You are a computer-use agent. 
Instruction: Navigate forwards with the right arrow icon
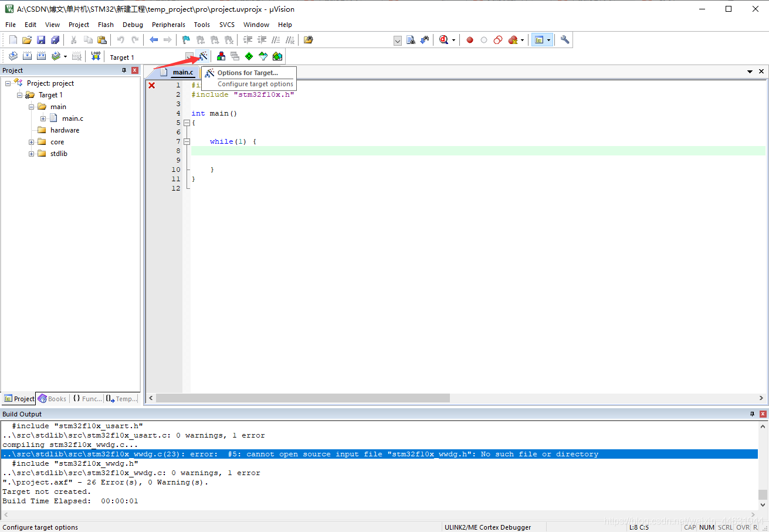[168, 40]
